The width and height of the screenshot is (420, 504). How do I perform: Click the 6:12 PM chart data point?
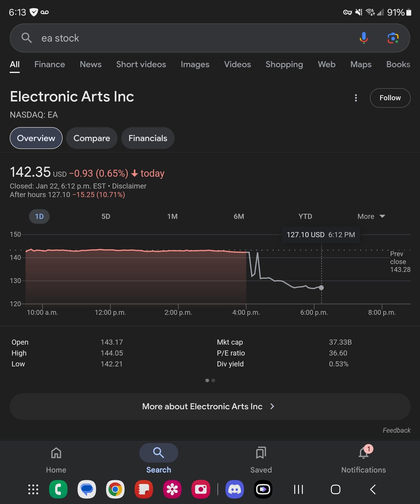tap(321, 287)
